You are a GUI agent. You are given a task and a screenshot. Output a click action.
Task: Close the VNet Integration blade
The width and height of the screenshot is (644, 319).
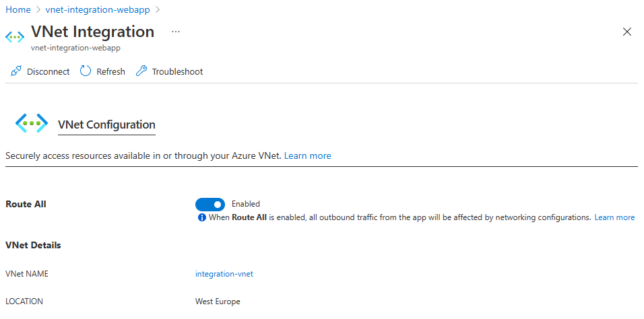tap(627, 32)
